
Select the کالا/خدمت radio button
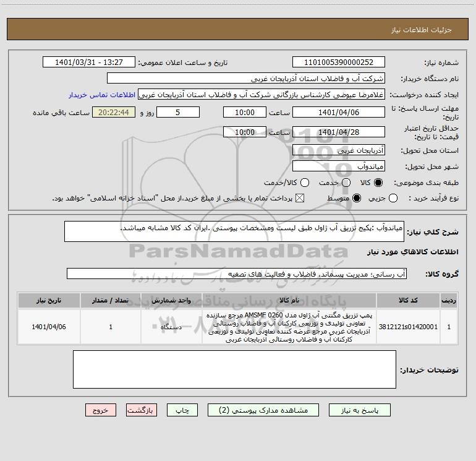305,183
